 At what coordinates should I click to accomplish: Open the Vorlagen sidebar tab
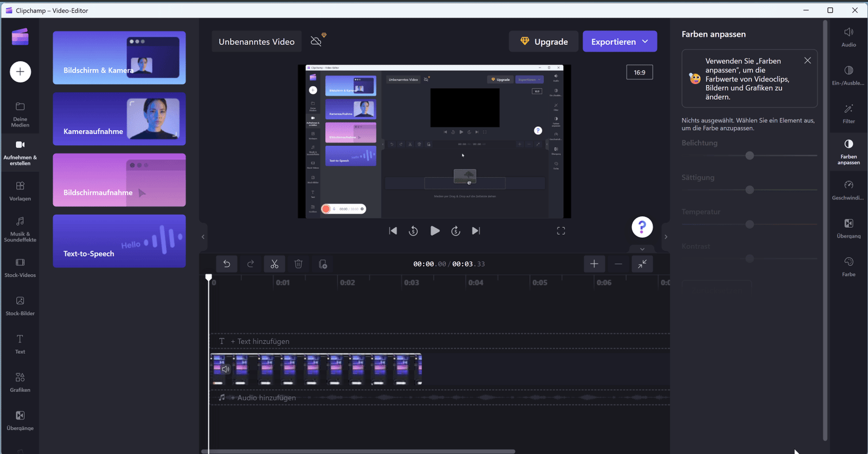click(x=20, y=191)
